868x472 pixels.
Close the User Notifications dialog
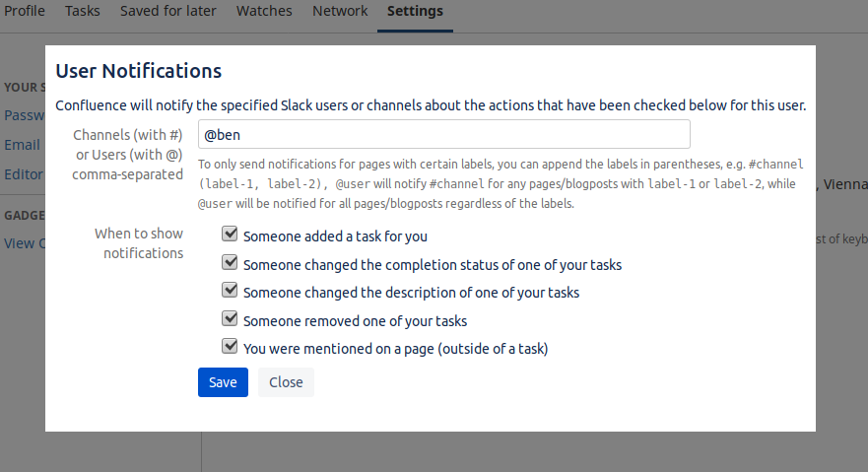point(286,382)
